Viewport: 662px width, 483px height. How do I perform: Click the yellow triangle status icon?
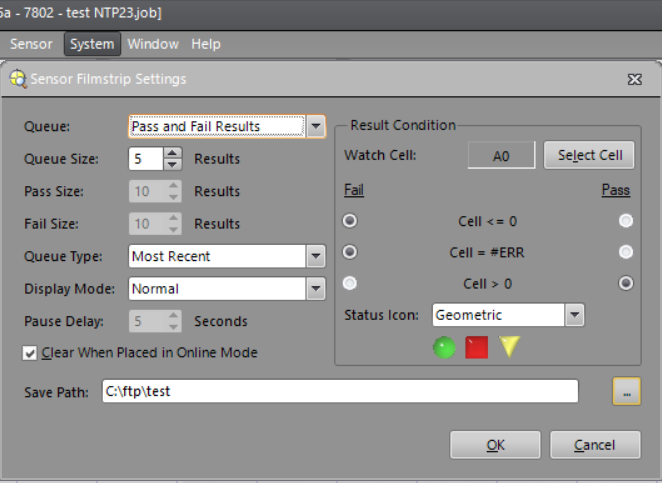pos(510,348)
